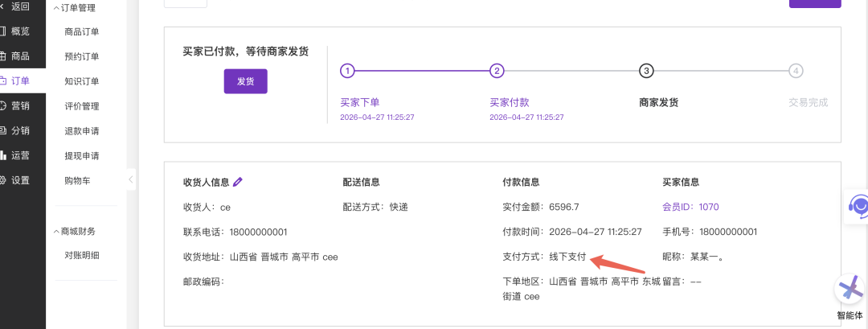
Task: Select the 订单 orders sidebar icon
Action: tap(3, 81)
